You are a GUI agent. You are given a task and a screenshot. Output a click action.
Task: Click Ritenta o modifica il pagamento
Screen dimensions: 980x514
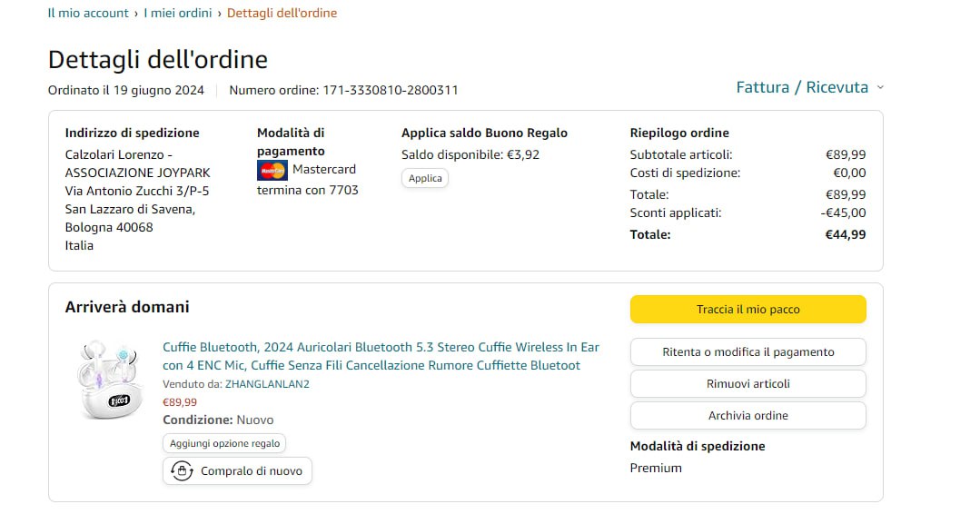point(747,352)
